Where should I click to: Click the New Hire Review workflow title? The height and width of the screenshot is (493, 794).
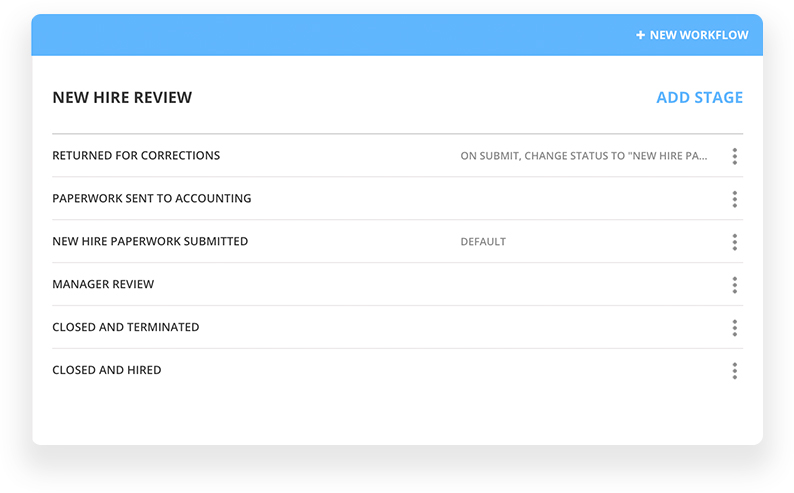[122, 97]
